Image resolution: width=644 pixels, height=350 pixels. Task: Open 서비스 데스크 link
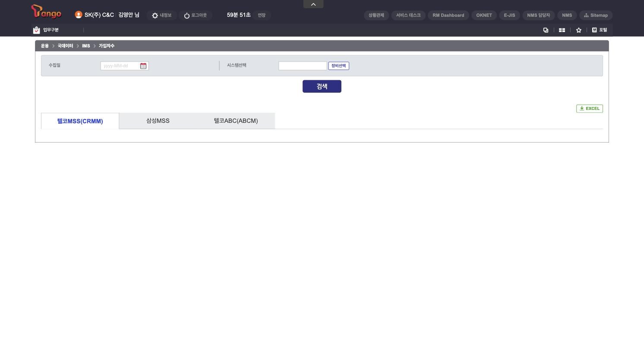[x=408, y=15]
